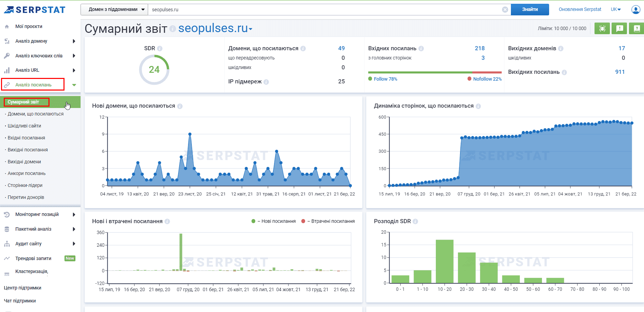
Task: Open Анкори посилань sidebar item
Action: coord(27,174)
